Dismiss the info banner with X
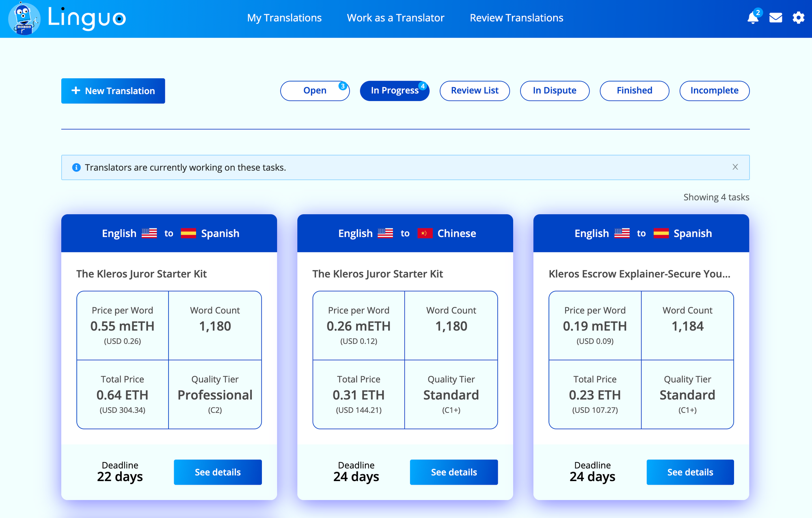 click(735, 167)
